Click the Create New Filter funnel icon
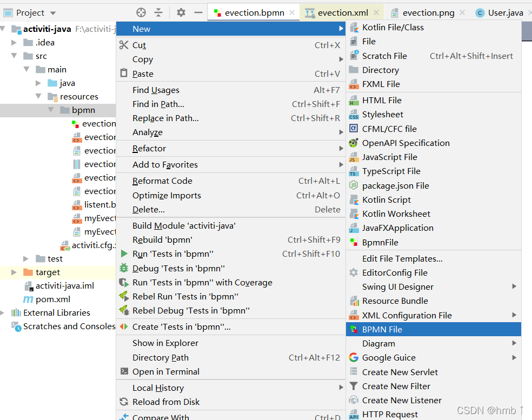Screen dimensions: 532x420 [x=354, y=386]
